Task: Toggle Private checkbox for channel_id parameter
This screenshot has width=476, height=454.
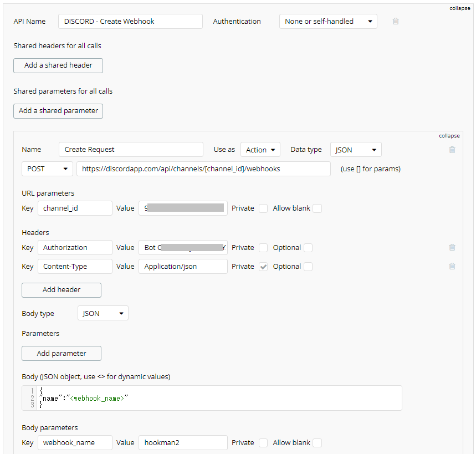Action: click(x=263, y=208)
